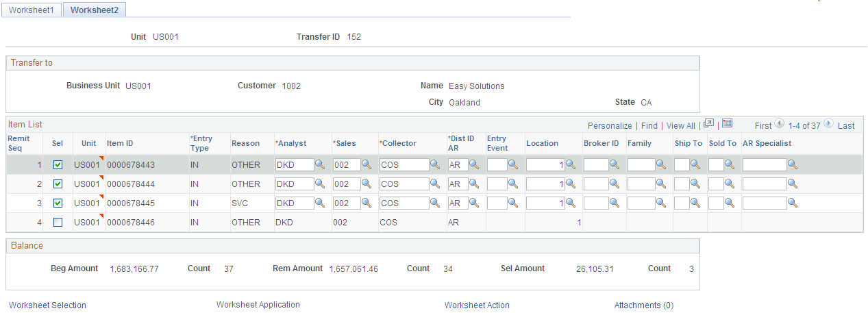The height and width of the screenshot is (313, 868).
Task: Open Location lookup for item 0000678443
Action: point(571,164)
